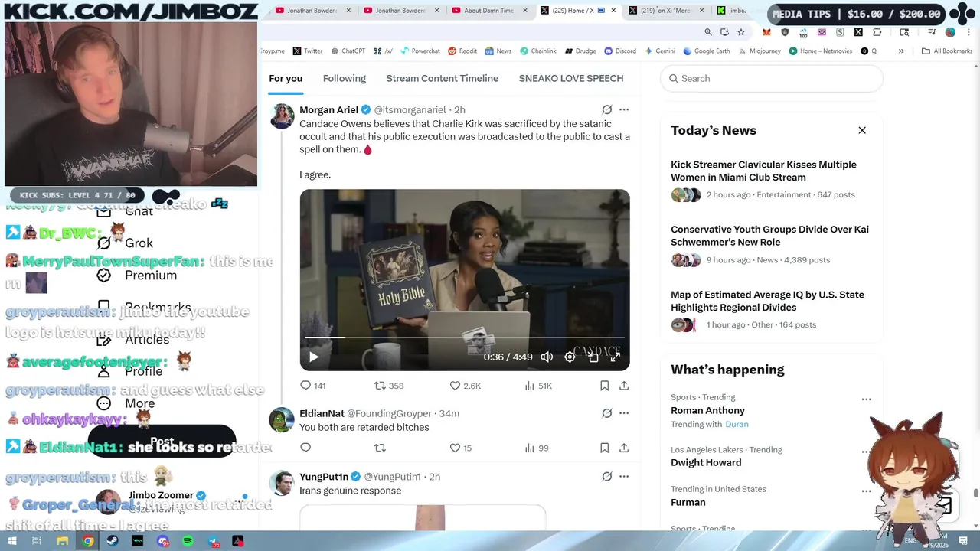Open the SNEAKO LOVE SPEECH tab
The image size is (980, 551).
point(571,78)
